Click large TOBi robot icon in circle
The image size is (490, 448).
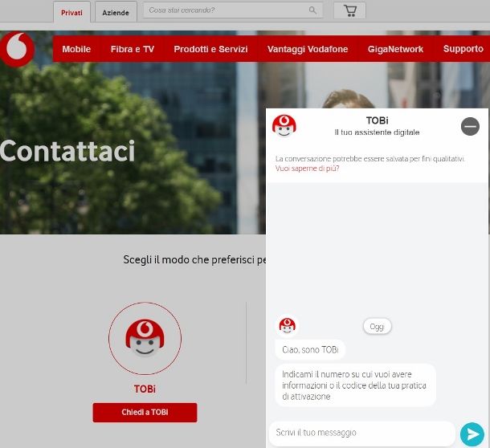pos(145,338)
